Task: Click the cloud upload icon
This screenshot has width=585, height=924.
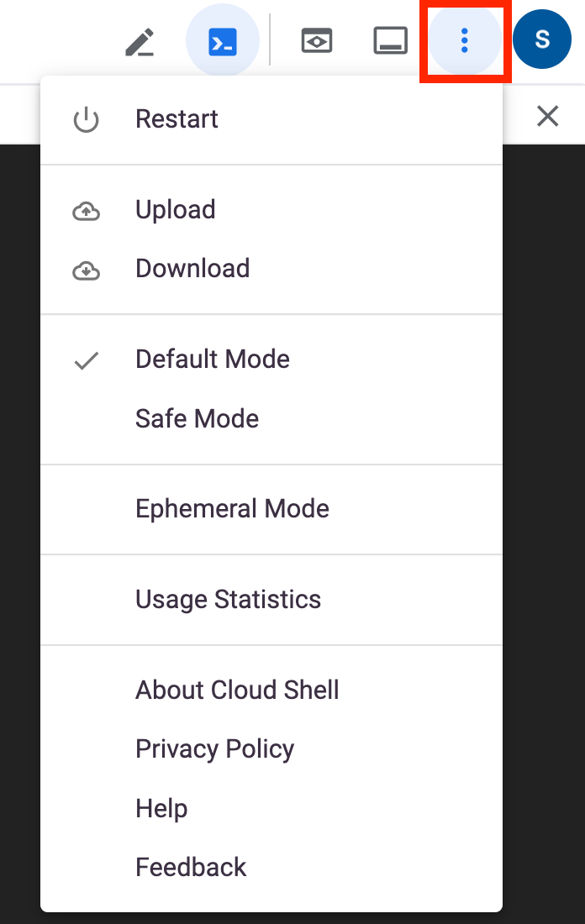Action: pyautogui.click(x=86, y=211)
